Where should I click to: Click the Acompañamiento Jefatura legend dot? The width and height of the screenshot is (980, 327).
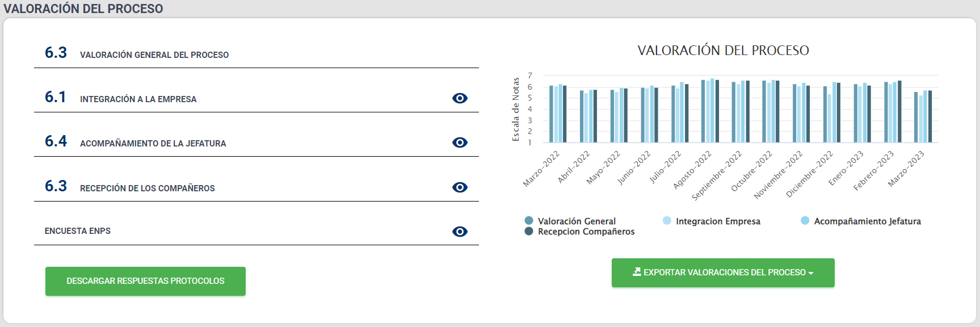(x=805, y=221)
